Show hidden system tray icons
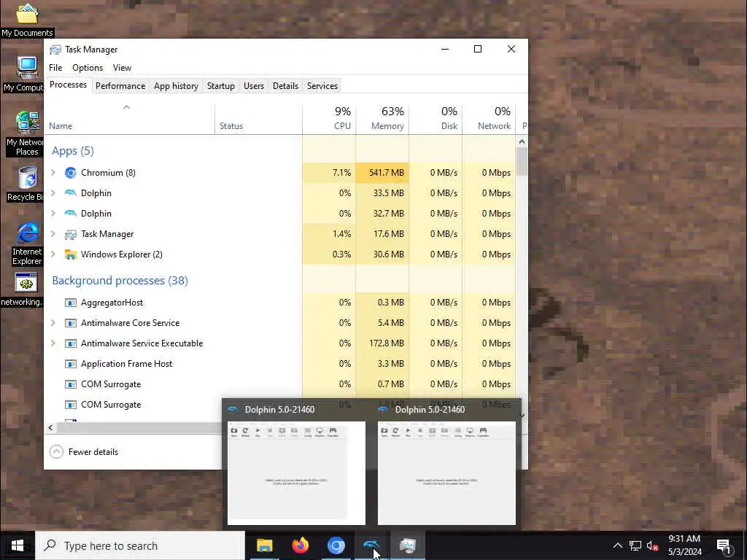The image size is (747, 560). [x=617, y=545]
